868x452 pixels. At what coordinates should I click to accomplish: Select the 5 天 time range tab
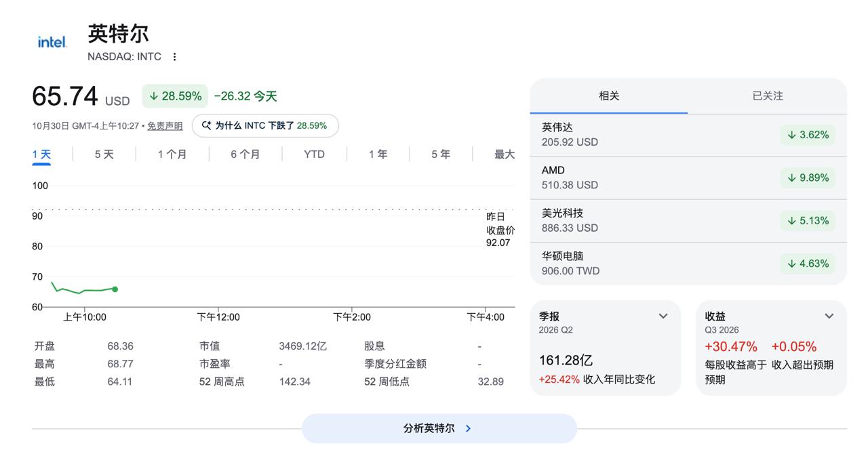[x=104, y=155]
